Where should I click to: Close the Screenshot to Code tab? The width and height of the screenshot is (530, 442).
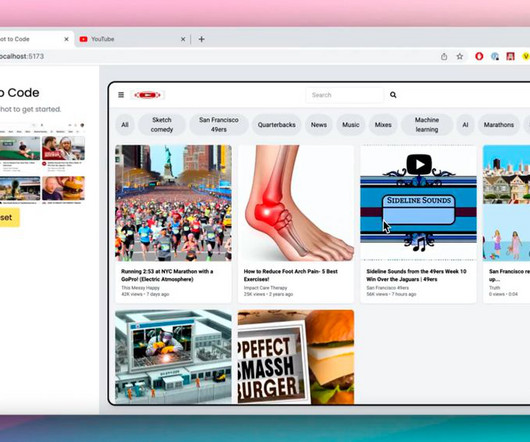(67, 39)
